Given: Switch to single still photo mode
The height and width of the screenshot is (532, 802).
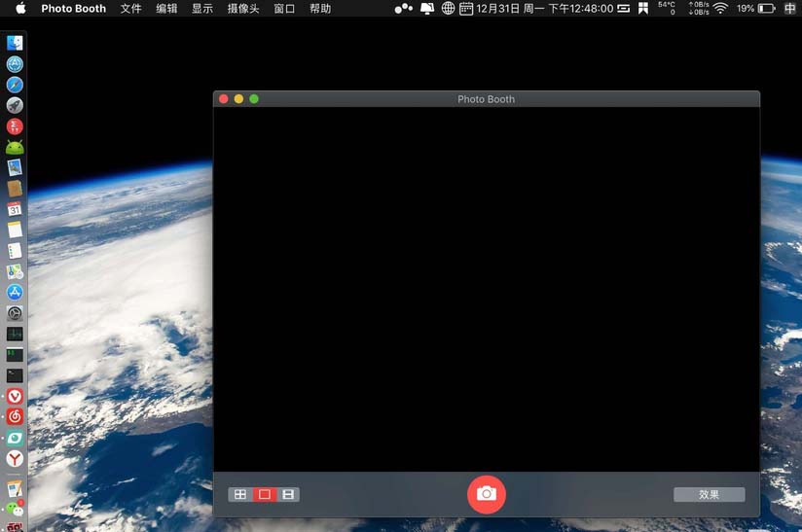Looking at the screenshot, I should [264, 495].
